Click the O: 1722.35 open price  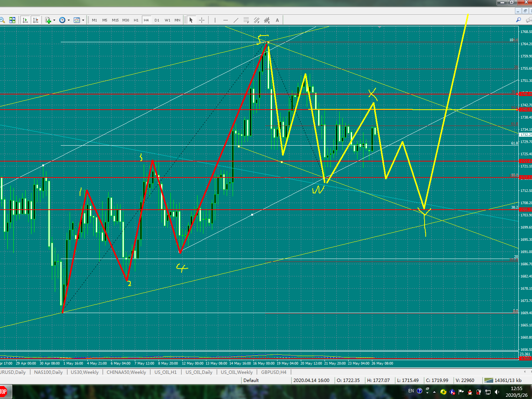(x=348, y=380)
